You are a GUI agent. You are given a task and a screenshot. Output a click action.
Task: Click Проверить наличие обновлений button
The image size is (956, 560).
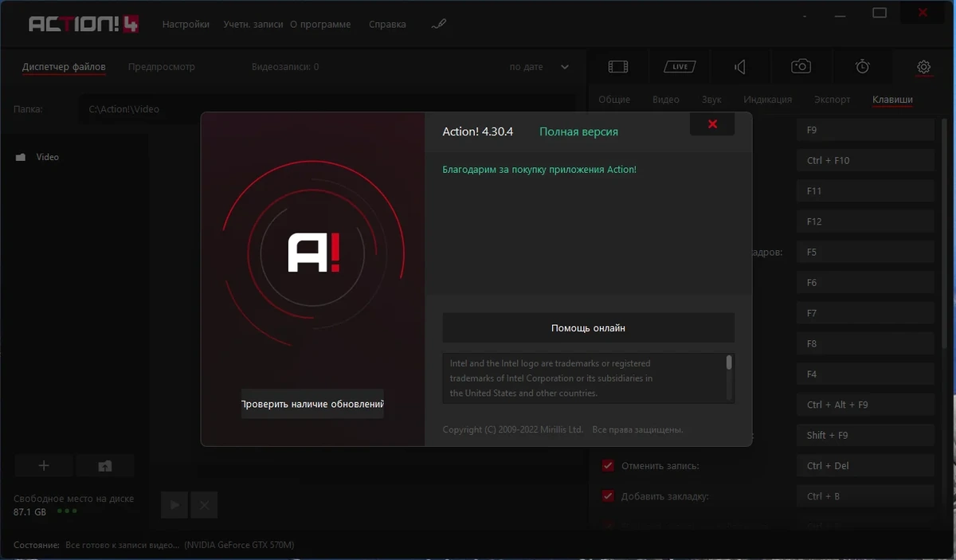(312, 404)
